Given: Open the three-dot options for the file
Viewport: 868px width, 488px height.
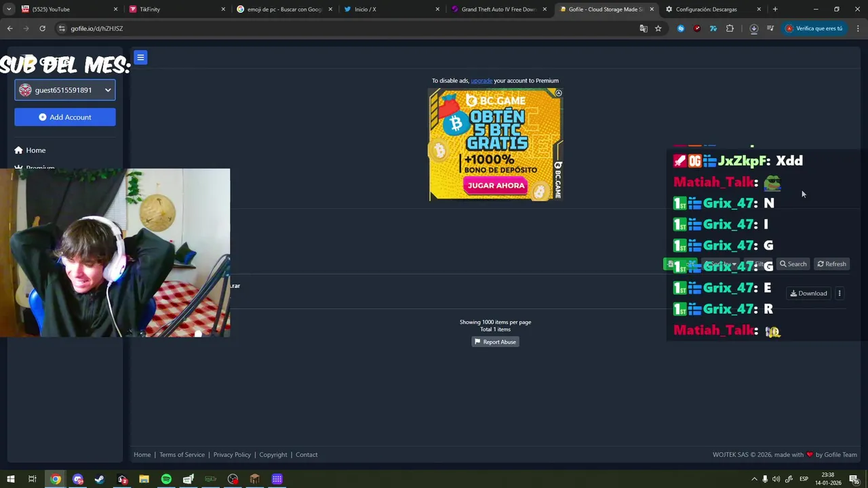Looking at the screenshot, I should 840,293.
